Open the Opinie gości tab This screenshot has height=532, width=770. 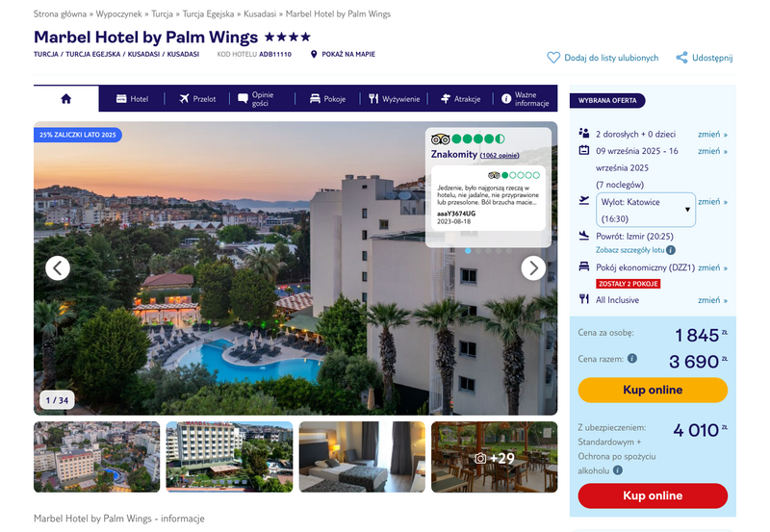pyautogui.click(x=256, y=99)
